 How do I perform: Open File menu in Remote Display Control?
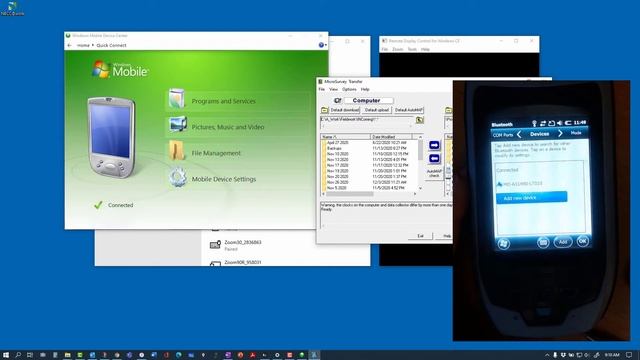[x=384, y=49]
